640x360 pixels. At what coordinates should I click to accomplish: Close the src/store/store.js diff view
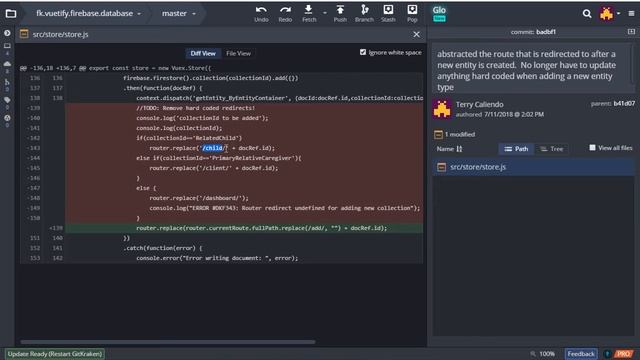tap(416, 34)
